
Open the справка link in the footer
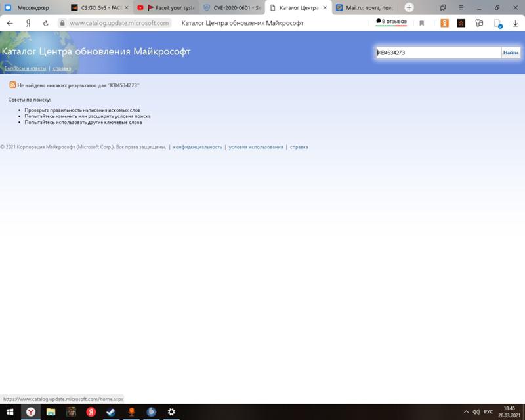(x=299, y=147)
